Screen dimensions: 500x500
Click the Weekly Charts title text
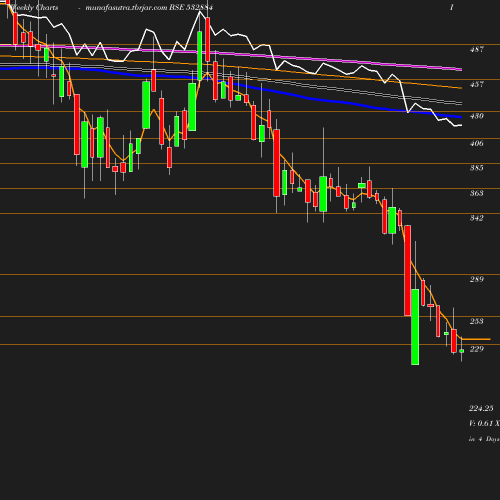pos(34,7)
